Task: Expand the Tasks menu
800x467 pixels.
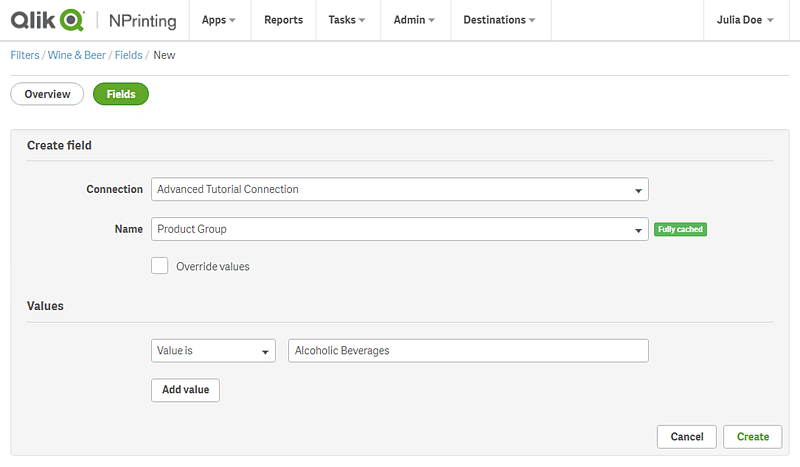Action: point(346,20)
